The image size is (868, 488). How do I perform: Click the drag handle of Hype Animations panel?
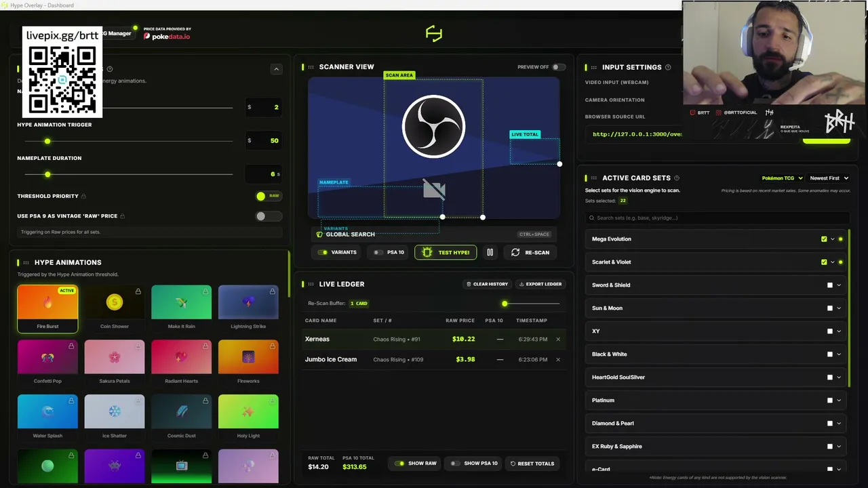click(26, 262)
